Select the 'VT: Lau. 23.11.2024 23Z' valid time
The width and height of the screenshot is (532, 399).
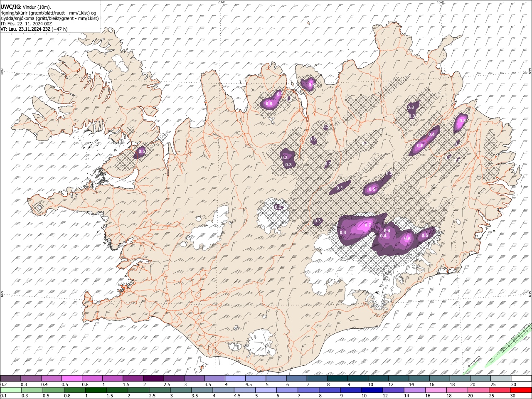[26, 29]
